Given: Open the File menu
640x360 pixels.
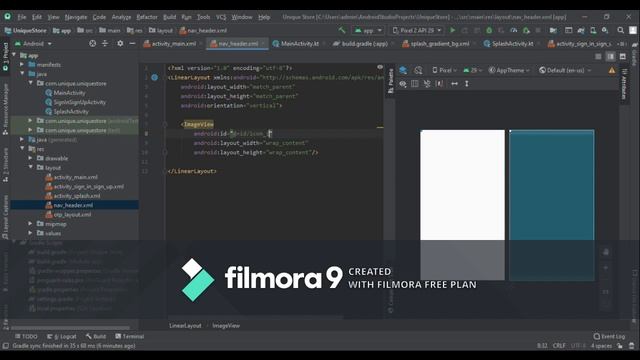Looking at the screenshot, I should tap(22, 17).
